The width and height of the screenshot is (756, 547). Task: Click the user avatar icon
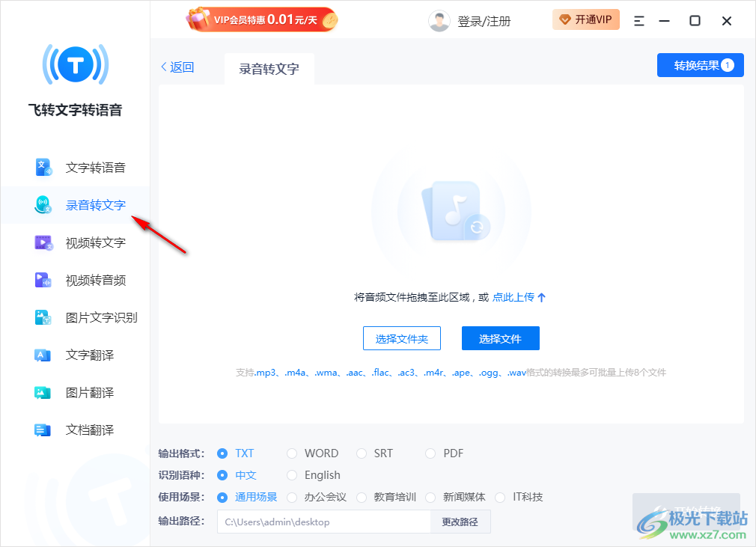pos(439,21)
